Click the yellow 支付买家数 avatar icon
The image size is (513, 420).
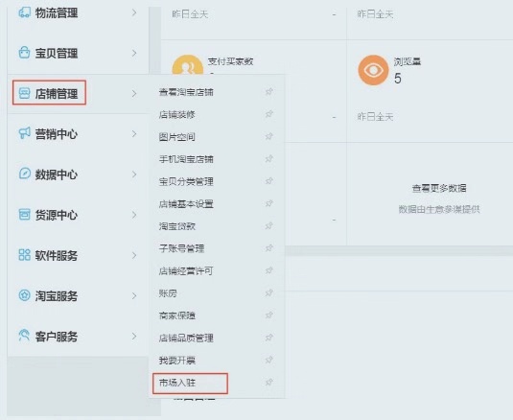pyautogui.click(x=188, y=65)
